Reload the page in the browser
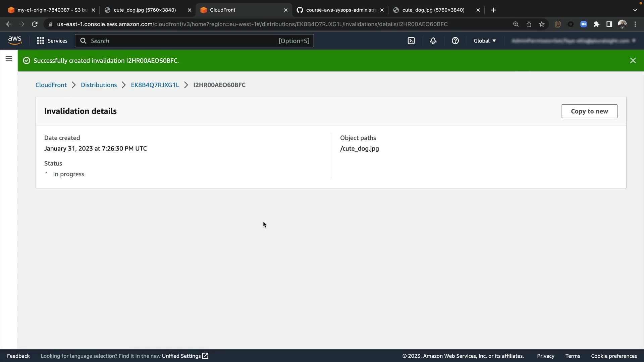The height and width of the screenshot is (362, 644). pyautogui.click(x=35, y=24)
